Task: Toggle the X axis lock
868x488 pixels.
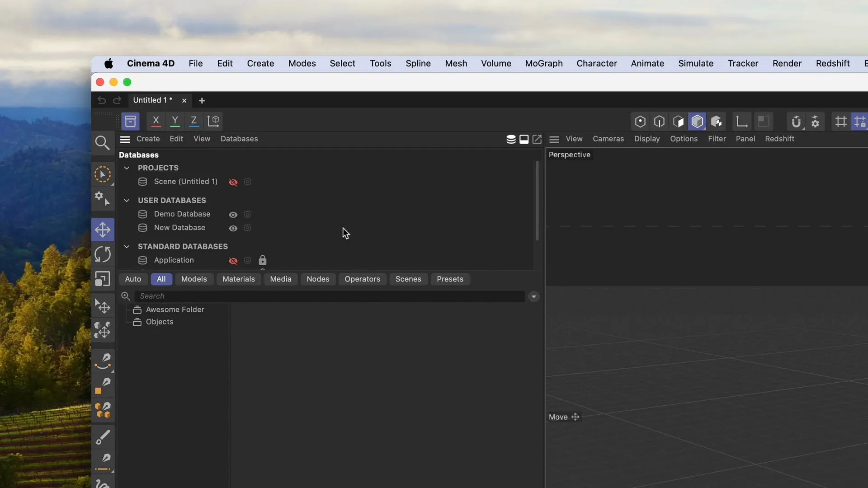Action: (x=156, y=121)
